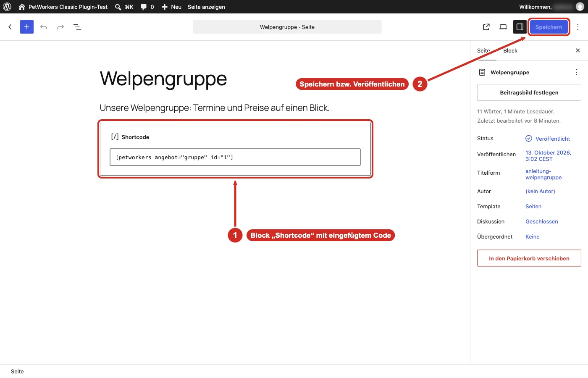Open the Willkommen user account menu
Viewport: 588px width, 378px height.
click(x=551, y=7)
